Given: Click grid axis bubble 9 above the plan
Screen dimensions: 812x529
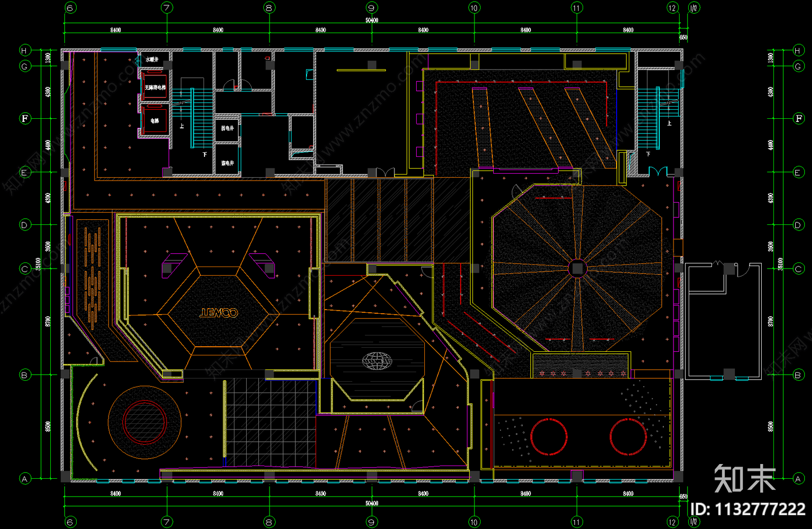Looking at the screenshot, I should click(x=371, y=8).
